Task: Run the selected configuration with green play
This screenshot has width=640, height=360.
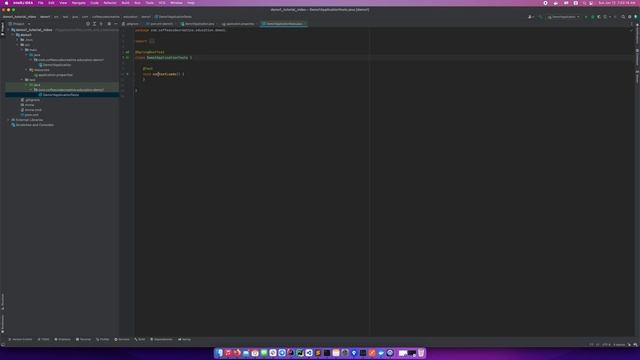Action: 586,17
